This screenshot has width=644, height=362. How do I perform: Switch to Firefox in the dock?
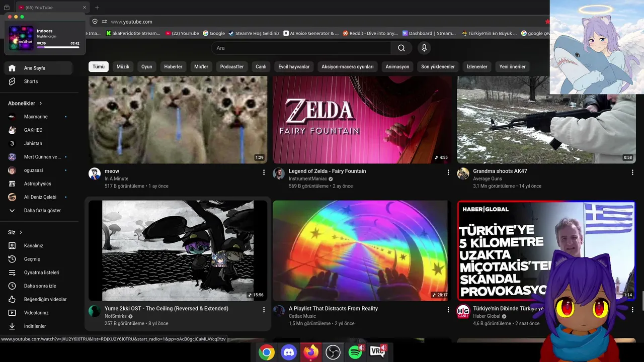(x=311, y=352)
